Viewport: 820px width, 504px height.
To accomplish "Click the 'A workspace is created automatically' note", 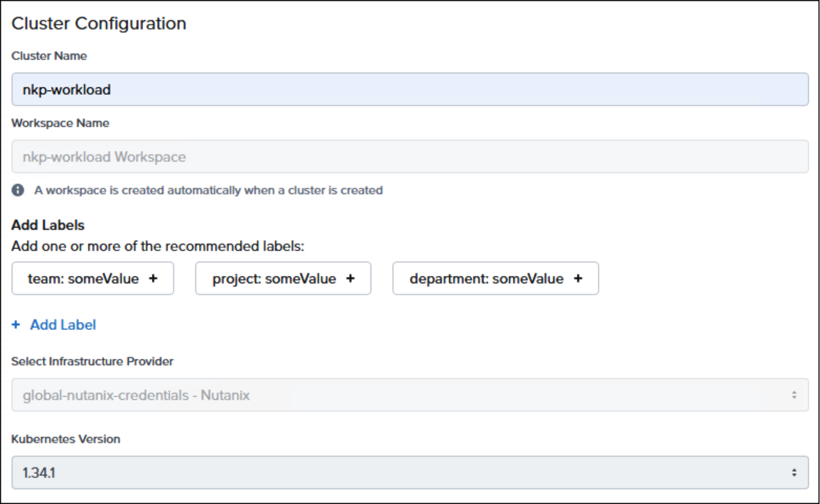I will coord(208,190).
